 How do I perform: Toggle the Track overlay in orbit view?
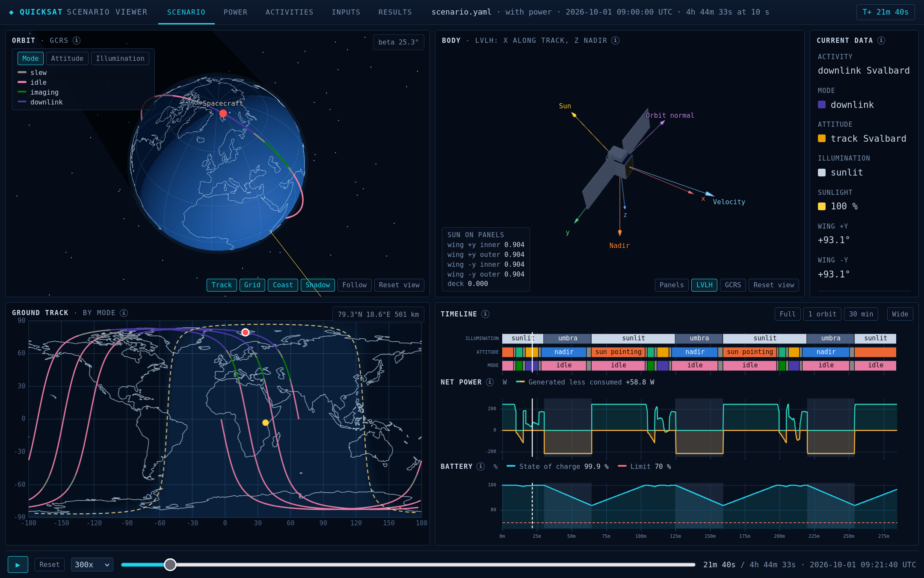(x=222, y=285)
